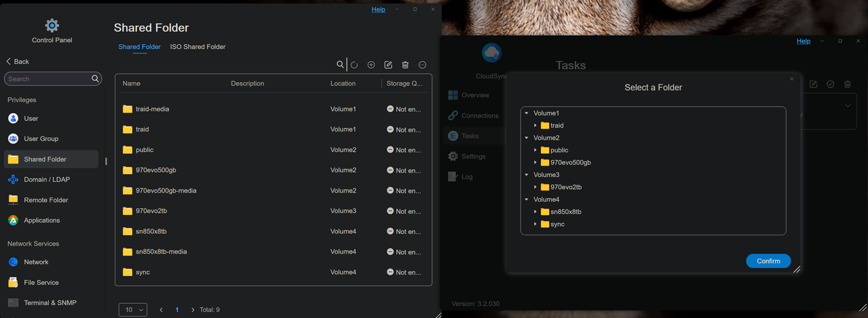This screenshot has width=868, height=318.
Task: Click the Description column header
Action: [x=247, y=83]
